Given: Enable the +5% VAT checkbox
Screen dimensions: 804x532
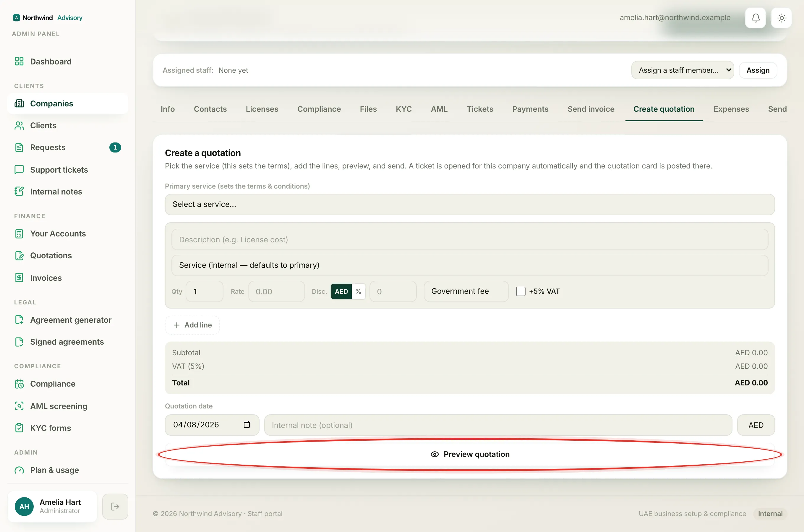Looking at the screenshot, I should [521, 291].
